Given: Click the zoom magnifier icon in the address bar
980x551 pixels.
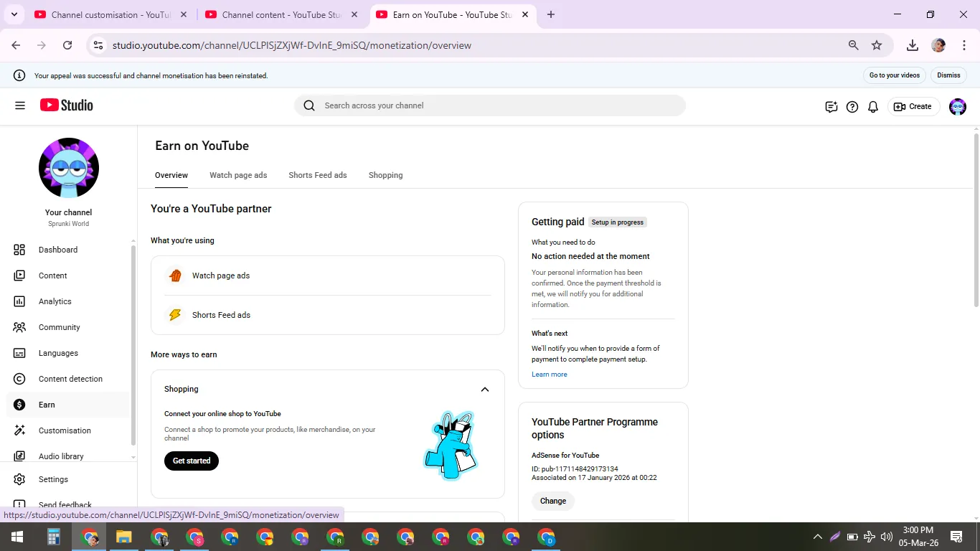Looking at the screenshot, I should pos(854,45).
